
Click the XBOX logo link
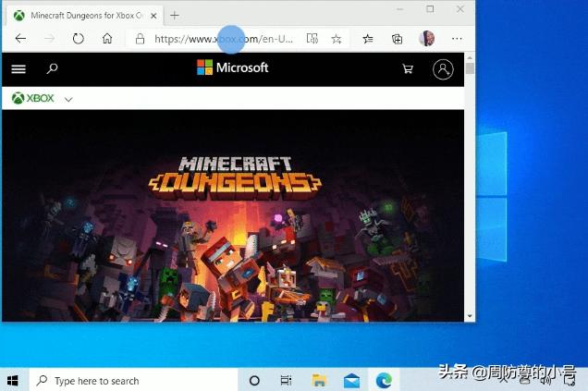pyautogui.click(x=33, y=98)
